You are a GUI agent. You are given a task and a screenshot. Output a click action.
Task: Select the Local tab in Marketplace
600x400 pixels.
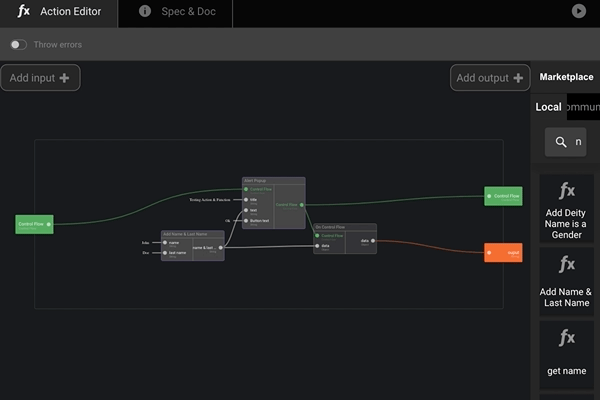(x=548, y=107)
